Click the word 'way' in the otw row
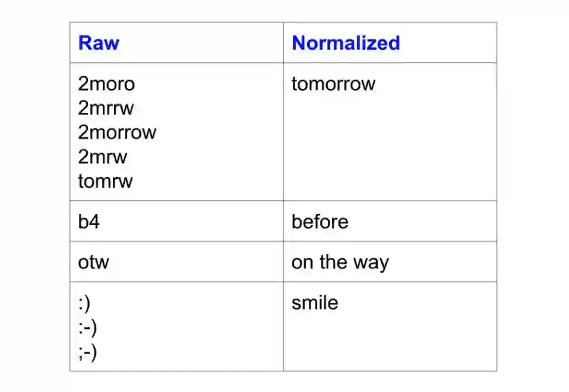 371,263
